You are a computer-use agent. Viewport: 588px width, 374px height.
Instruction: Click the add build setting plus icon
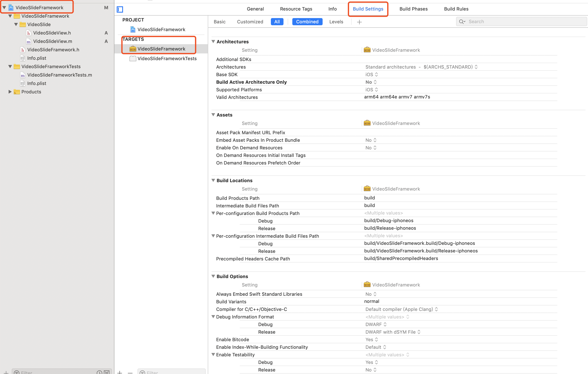coord(359,22)
